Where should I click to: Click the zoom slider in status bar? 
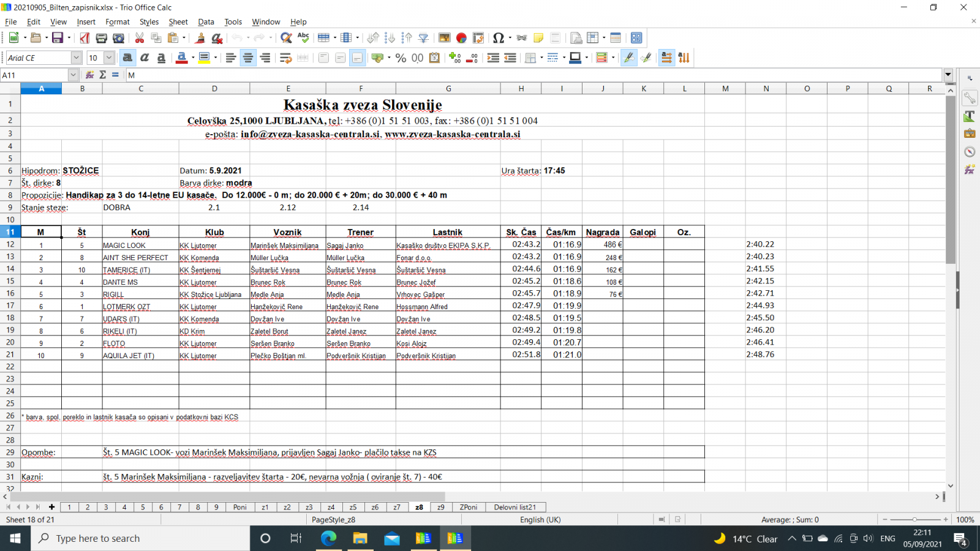[915, 519]
